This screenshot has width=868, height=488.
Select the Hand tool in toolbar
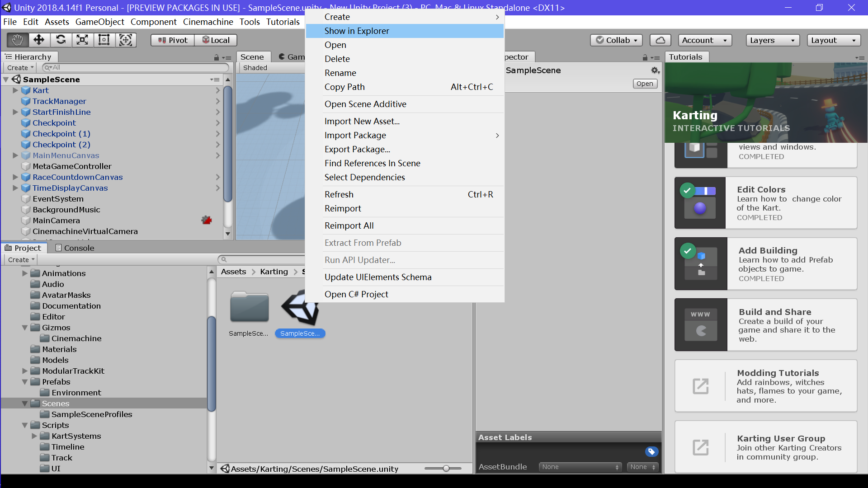click(17, 40)
